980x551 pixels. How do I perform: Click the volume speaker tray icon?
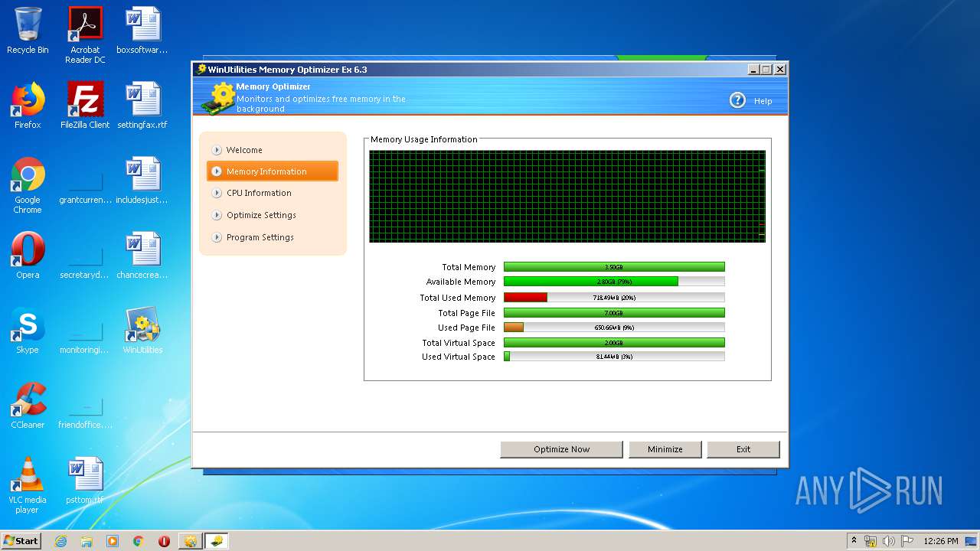(x=889, y=541)
